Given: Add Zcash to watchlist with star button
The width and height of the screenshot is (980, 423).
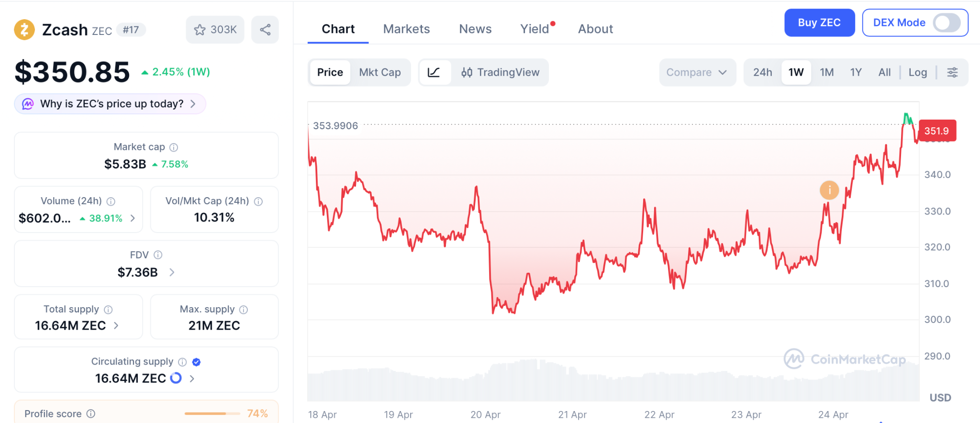Looking at the screenshot, I should [215, 30].
